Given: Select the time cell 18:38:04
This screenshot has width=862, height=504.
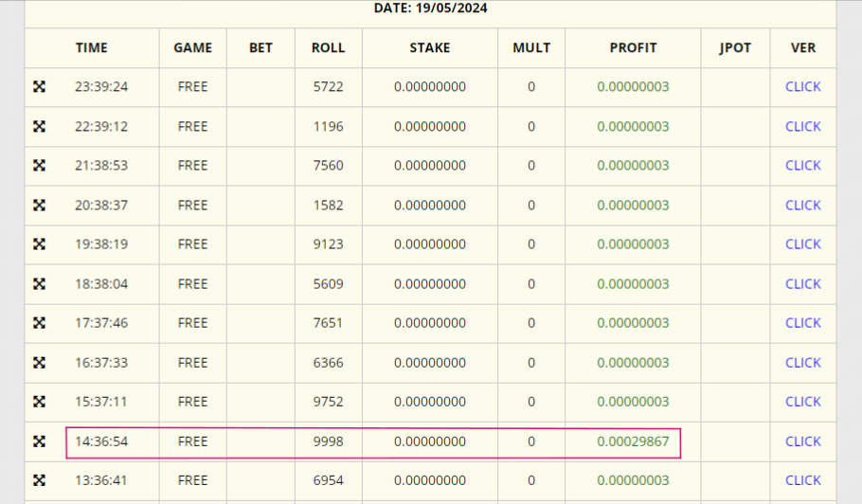Looking at the screenshot, I should click(101, 283).
